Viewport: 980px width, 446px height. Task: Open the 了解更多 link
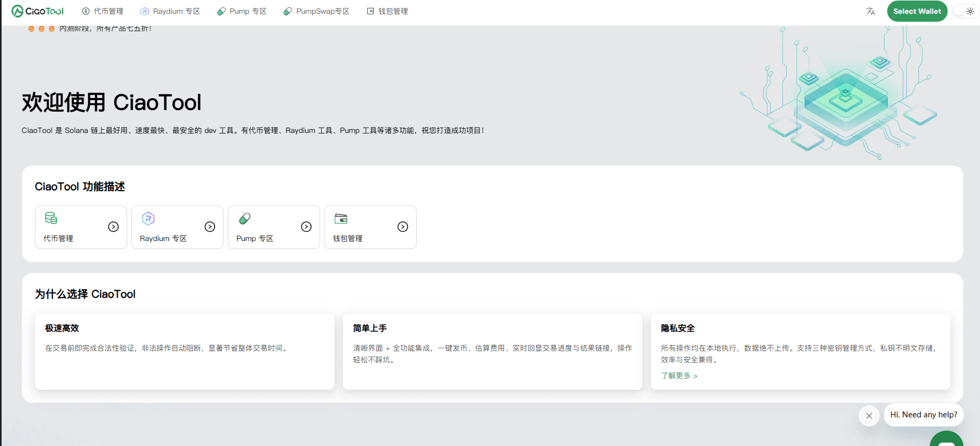point(679,376)
